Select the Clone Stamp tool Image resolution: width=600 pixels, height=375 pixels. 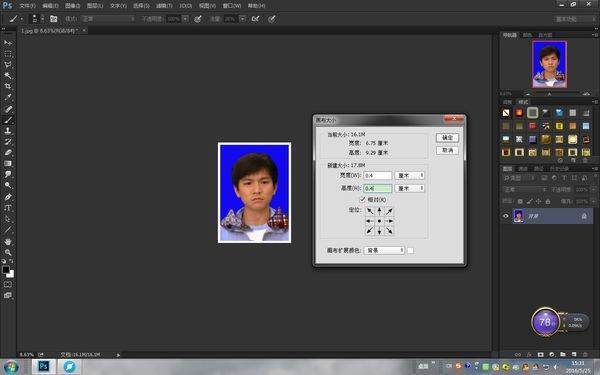(8, 130)
